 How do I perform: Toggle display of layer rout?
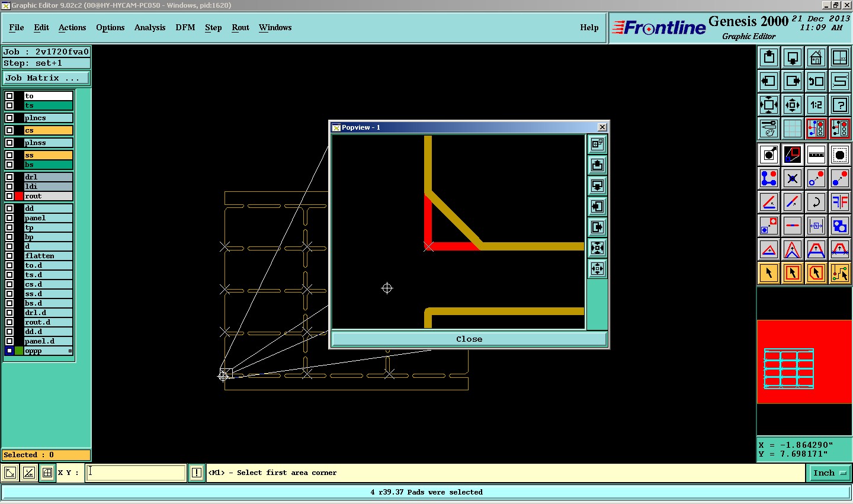9,196
